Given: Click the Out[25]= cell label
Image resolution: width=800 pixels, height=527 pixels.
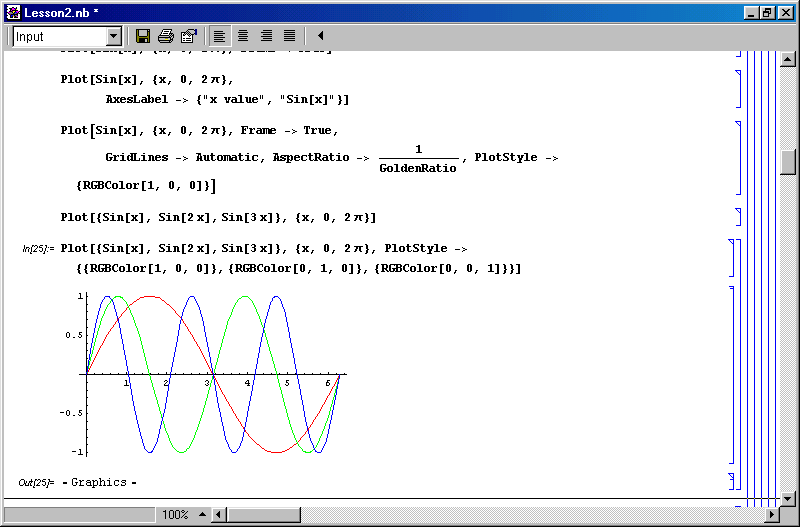Looking at the screenshot, I should tap(36, 483).
